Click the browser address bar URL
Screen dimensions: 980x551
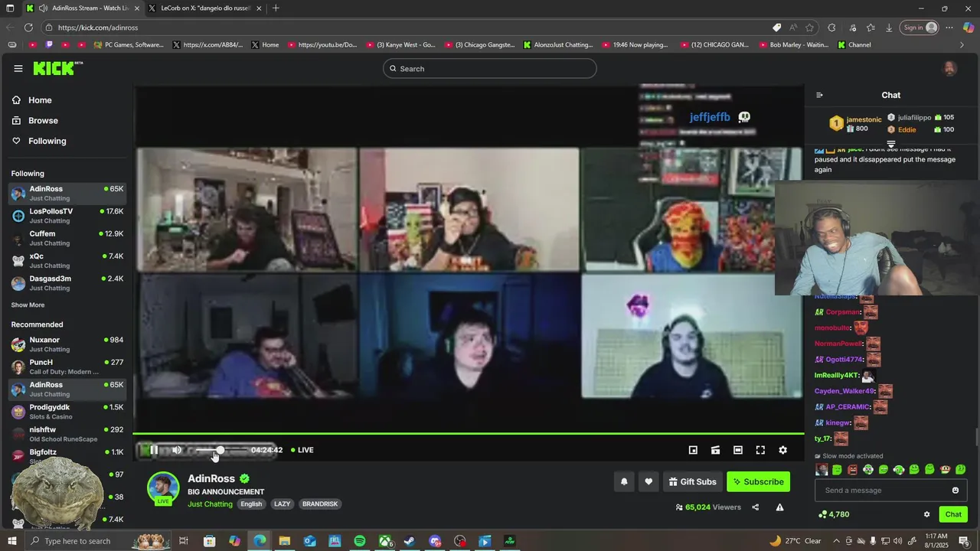coord(97,28)
